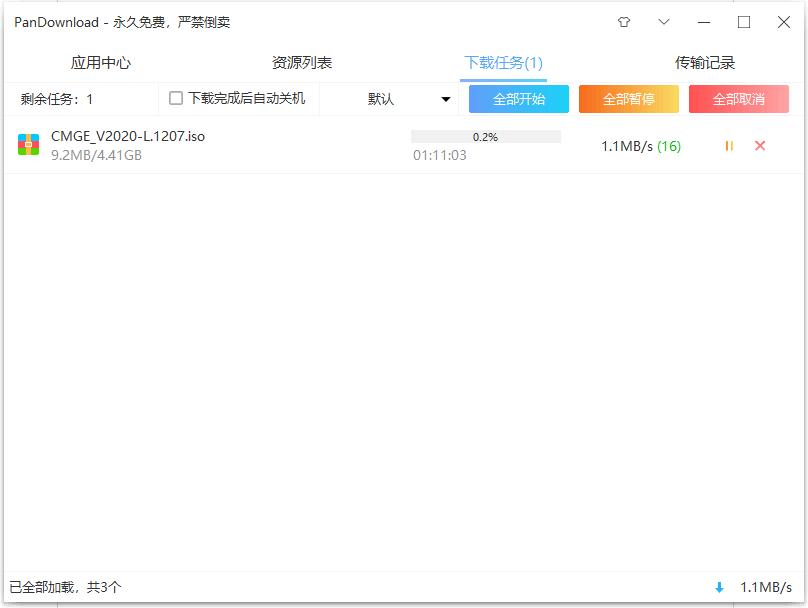This screenshot has width=808, height=608.
Task: Open the title bar chevron menu
Action: [x=662, y=20]
